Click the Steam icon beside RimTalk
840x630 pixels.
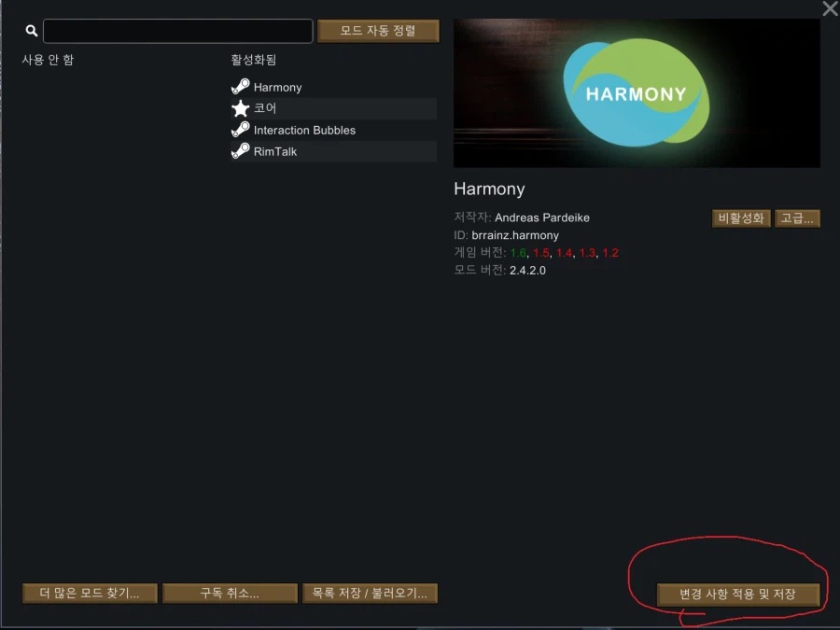241,151
